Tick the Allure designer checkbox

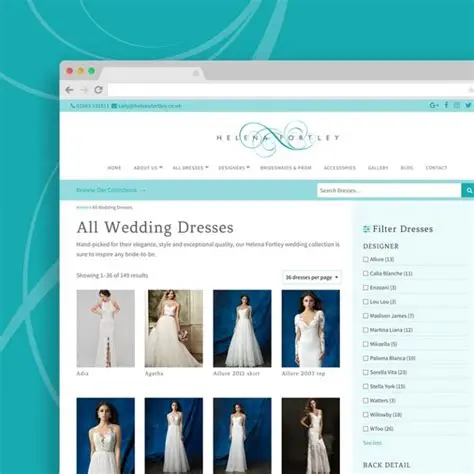click(x=366, y=259)
